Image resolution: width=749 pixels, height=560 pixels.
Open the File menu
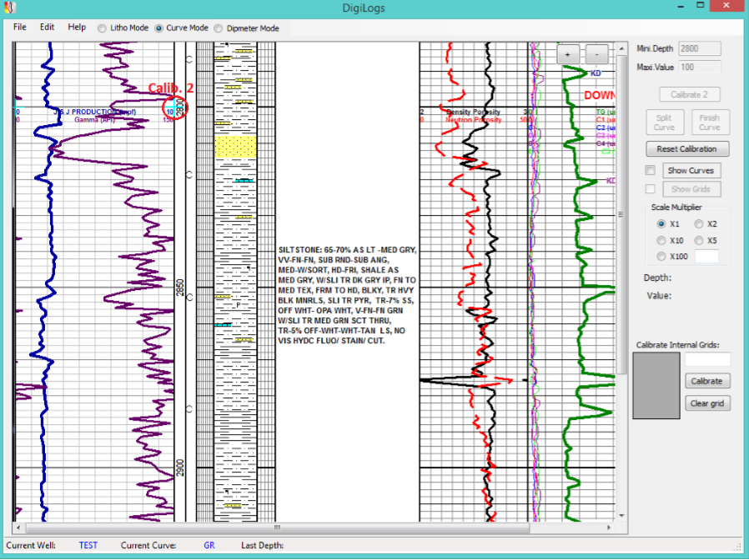point(20,27)
